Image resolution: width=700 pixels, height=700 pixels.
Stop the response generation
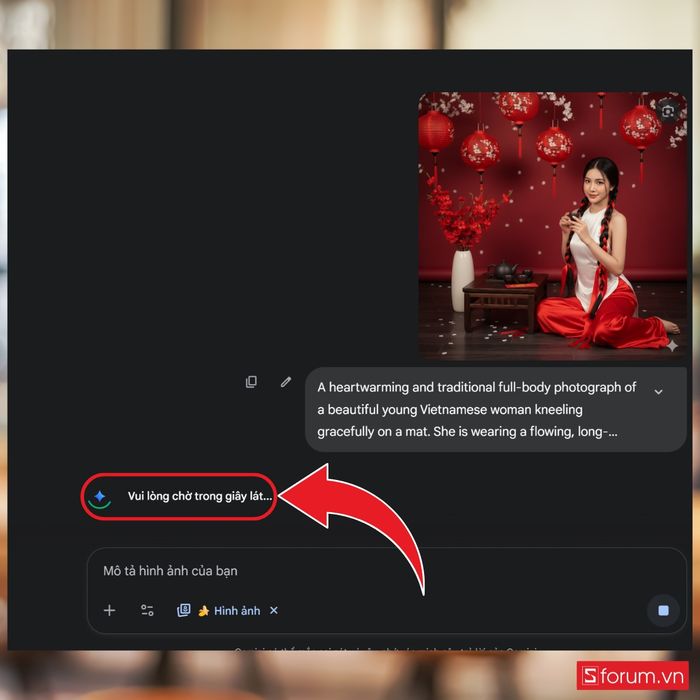(x=662, y=610)
